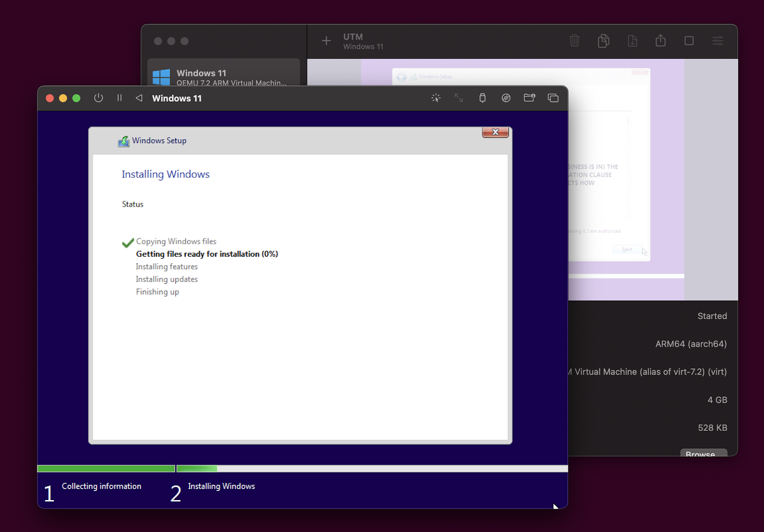
Task: Click the Browse button in UTM window
Action: [x=703, y=453]
